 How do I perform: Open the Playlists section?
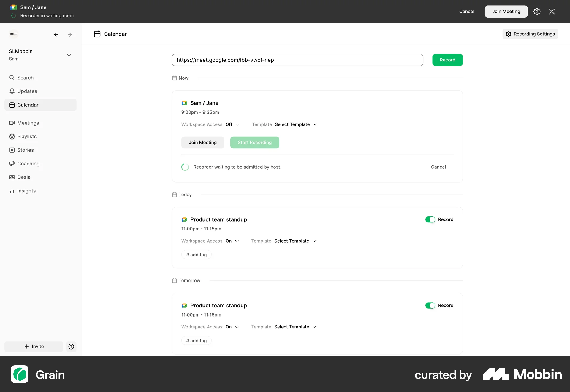coord(27,136)
